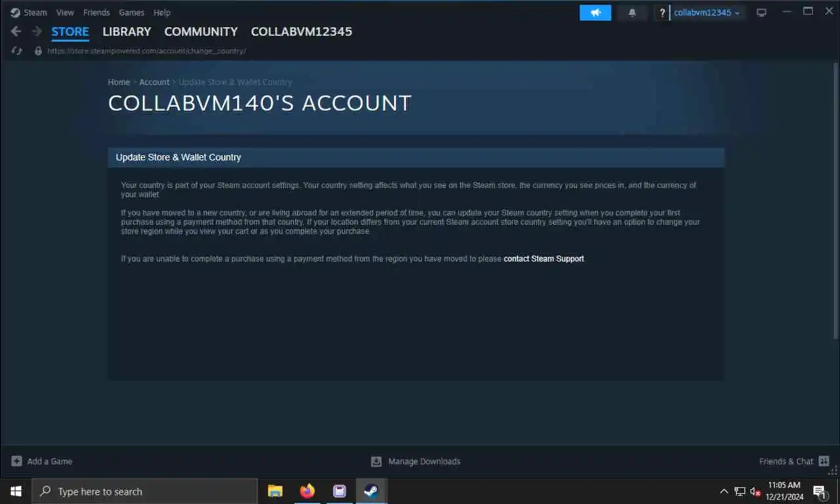Reload the page with refresh icon
This screenshot has width=840, height=504.
[x=17, y=51]
